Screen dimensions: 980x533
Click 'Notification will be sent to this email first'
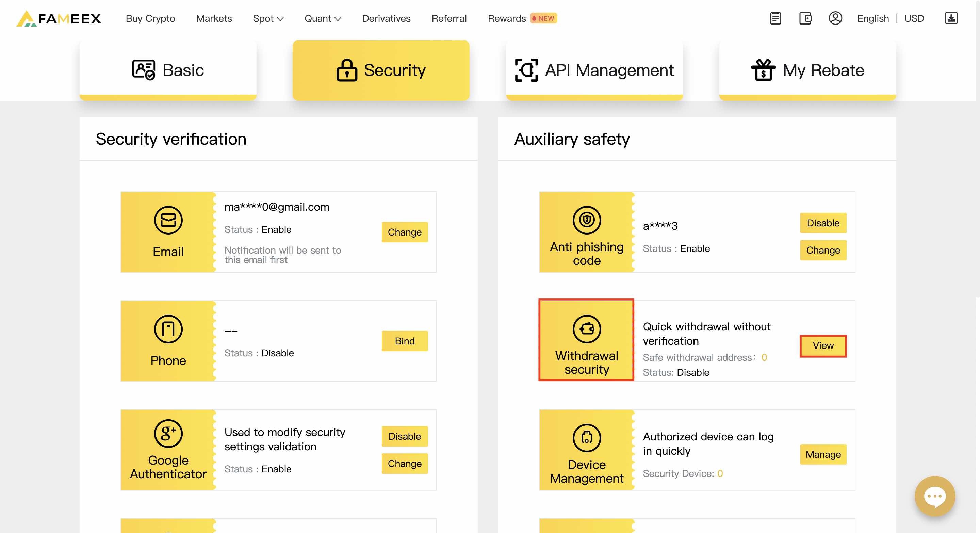(x=282, y=255)
